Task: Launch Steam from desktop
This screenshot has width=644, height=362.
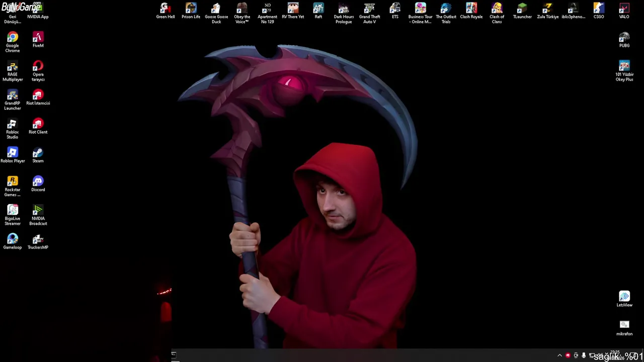Action: click(x=38, y=155)
